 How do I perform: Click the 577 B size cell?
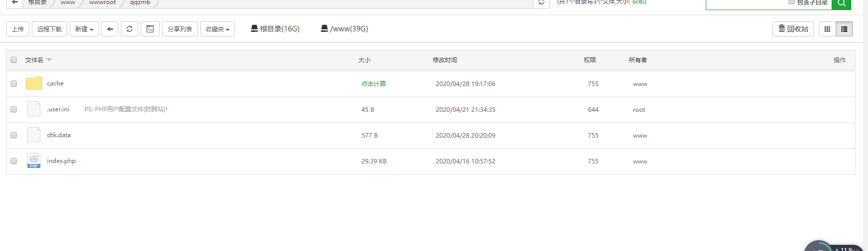(370, 136)
